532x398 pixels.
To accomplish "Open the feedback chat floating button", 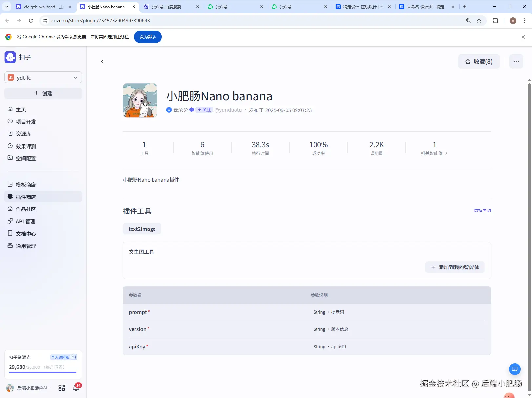I will click(515, 369).
